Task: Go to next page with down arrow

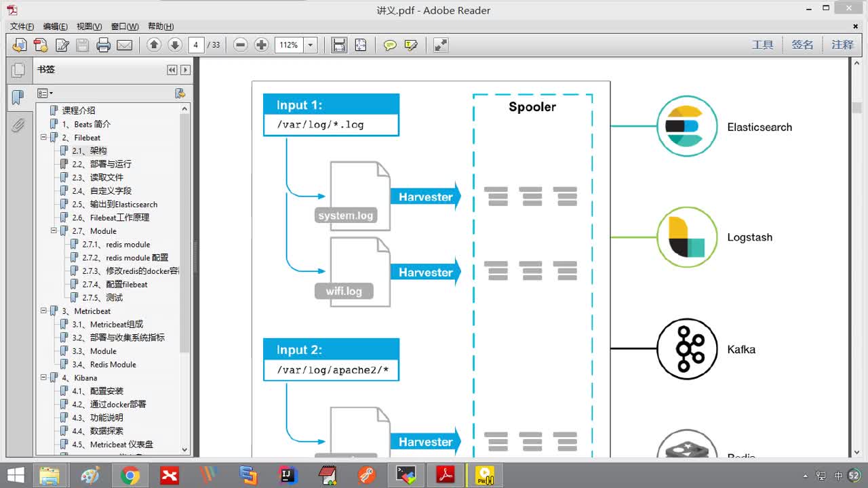Action: 175,45
